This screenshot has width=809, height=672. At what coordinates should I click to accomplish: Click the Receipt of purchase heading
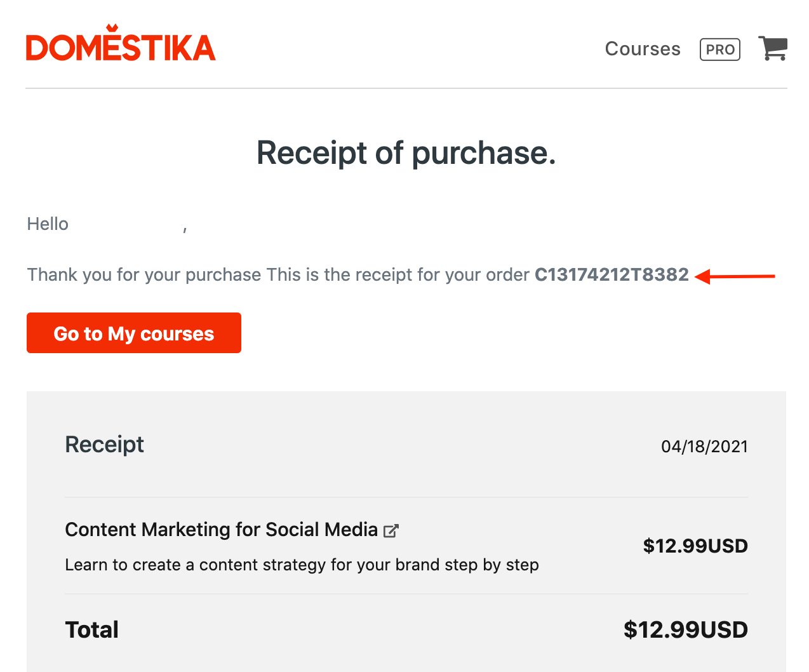[x=406, y=153]
